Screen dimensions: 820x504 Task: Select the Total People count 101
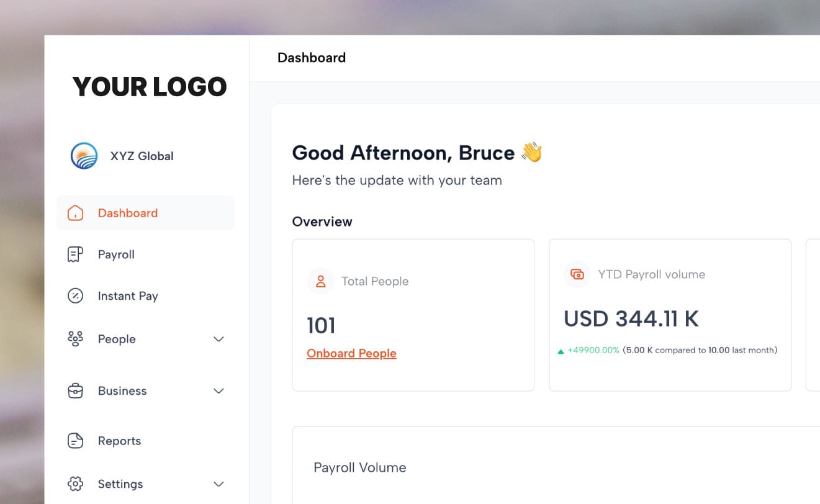coord(321,325)
